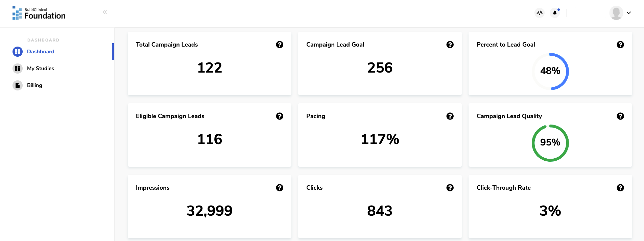
Task: Click the Pacing card help icon
Action: point(450,116)
